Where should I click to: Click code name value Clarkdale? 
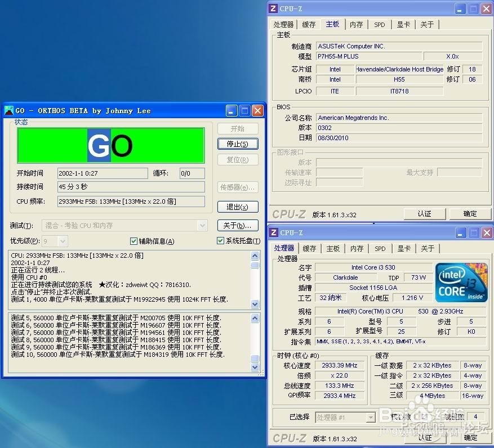[346, 277]
